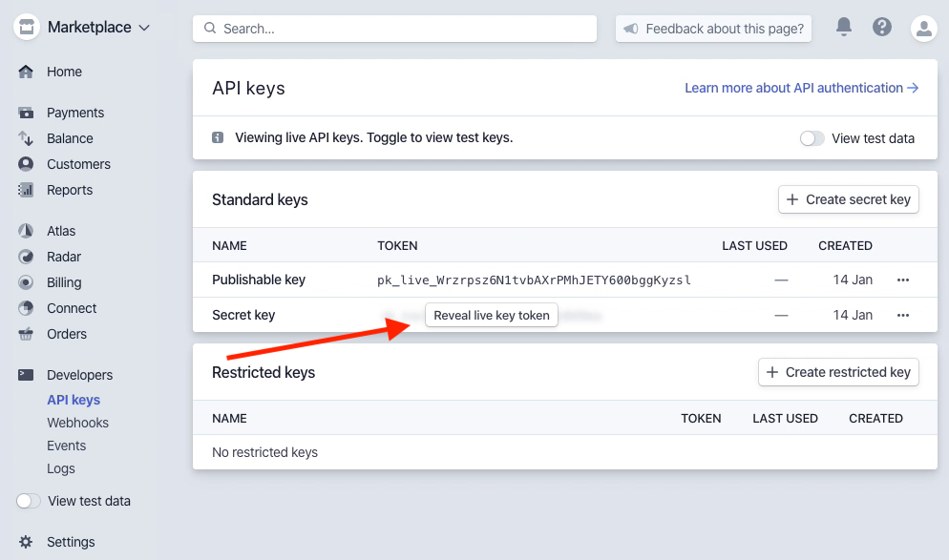This screenshot has height=560, width=949.
Task: Click the Balance arrows icon
Action: 26,138
